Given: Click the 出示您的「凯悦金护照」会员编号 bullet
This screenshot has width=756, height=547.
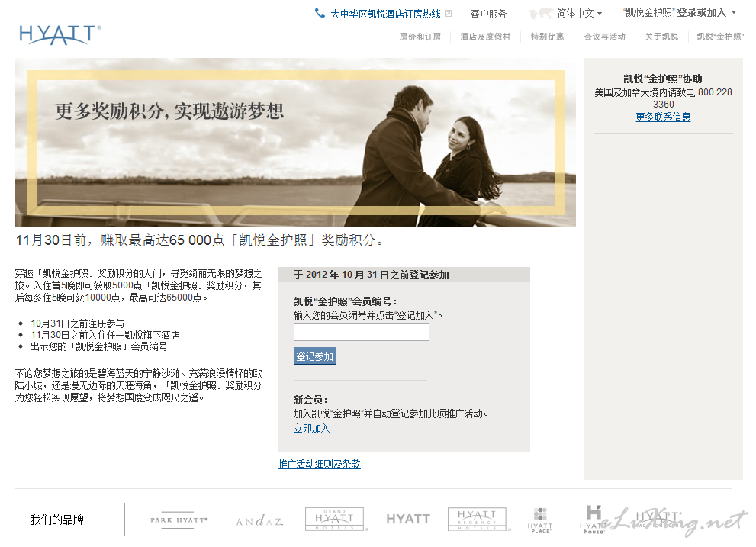Looking at the screenshot, I should coord(99,347).
